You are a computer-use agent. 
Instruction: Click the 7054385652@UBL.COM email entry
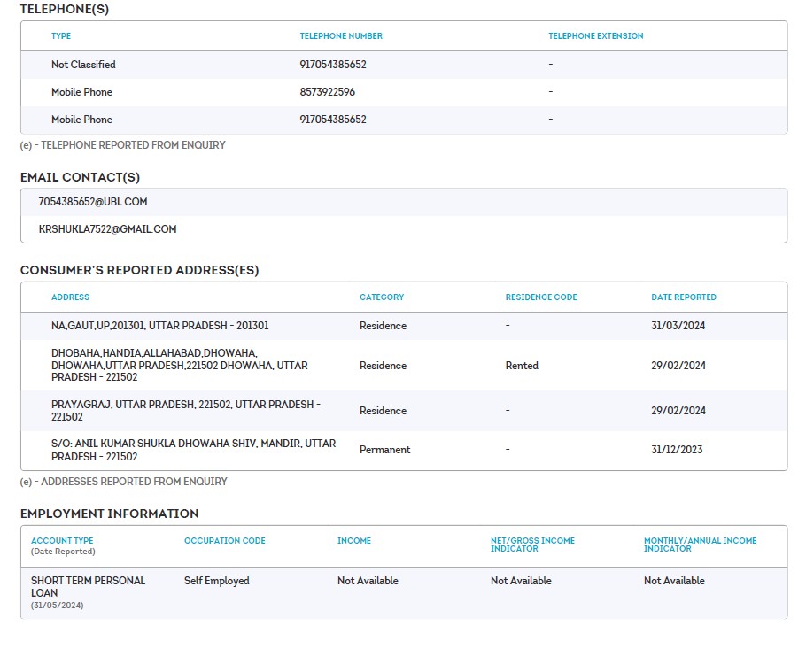(92, 202)
